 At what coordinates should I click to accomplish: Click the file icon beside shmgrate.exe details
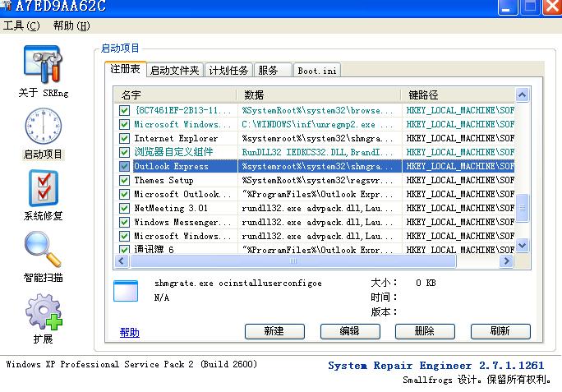pyautogui.click(x=126, y=291)
